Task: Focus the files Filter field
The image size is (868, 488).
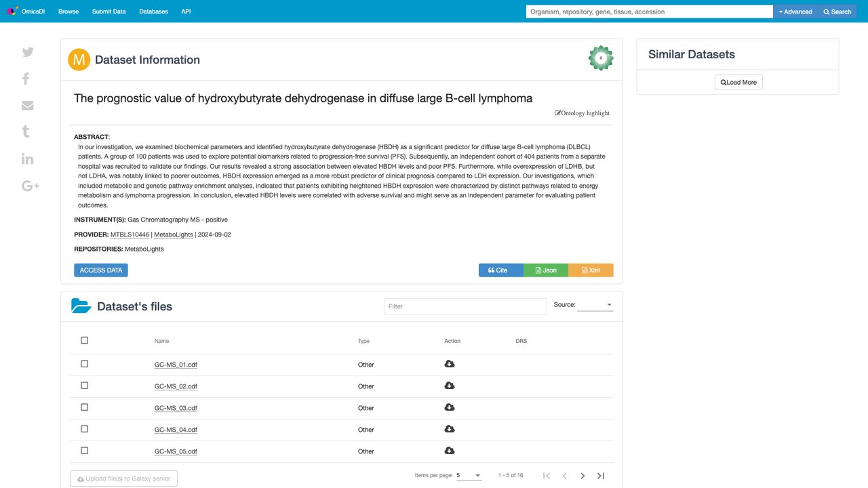Action: 465,306
